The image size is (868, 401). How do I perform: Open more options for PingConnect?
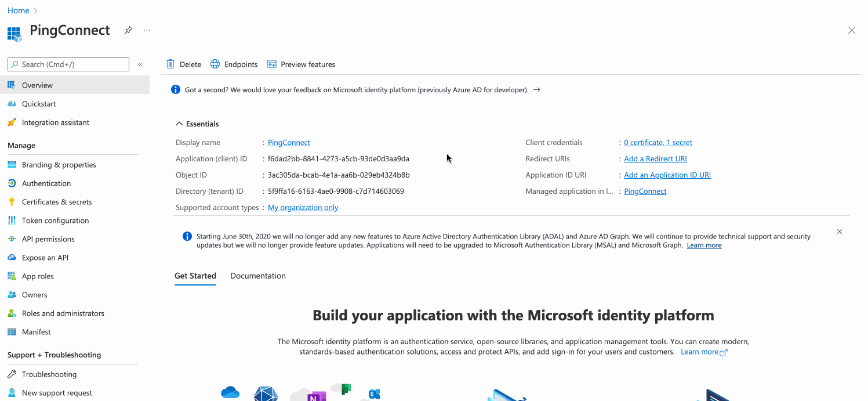click(146, 30)
